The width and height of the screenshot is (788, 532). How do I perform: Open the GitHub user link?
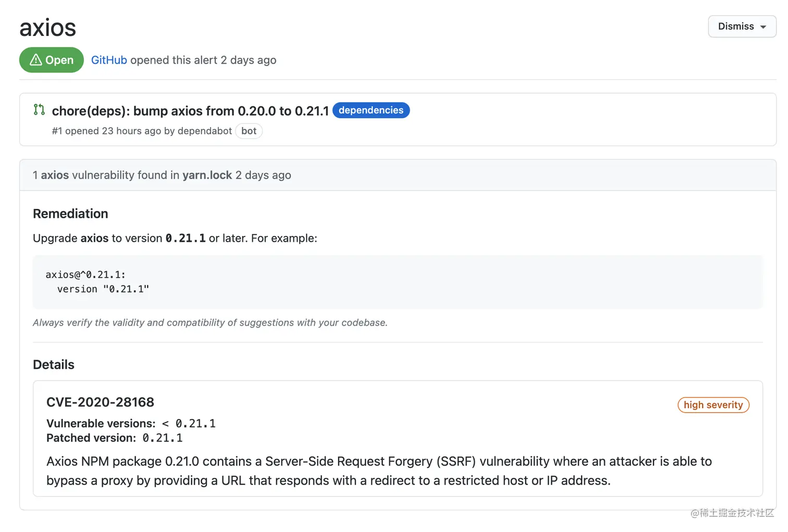(x=109, y=60)
